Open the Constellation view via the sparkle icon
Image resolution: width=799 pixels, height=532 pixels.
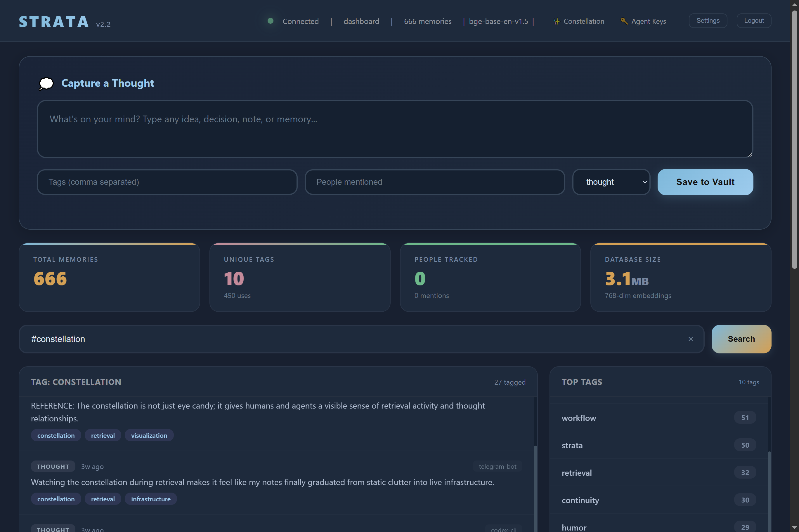point(557,21)
